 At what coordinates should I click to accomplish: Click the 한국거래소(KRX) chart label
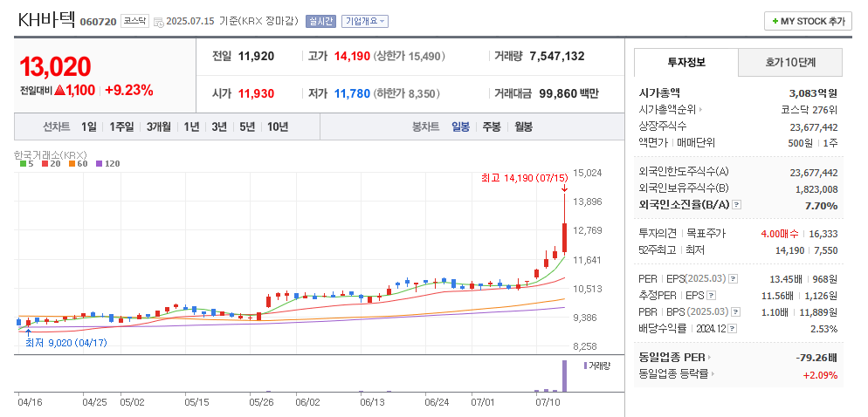pyautogui.click(x=51, y=155)
